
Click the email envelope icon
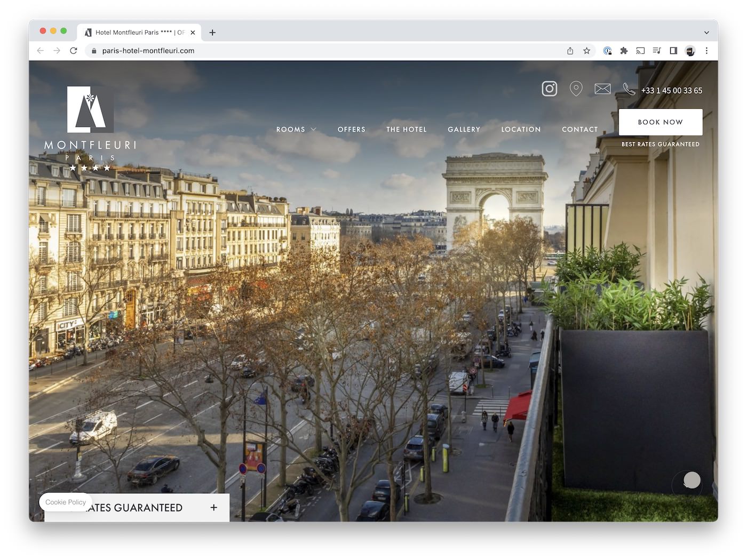pos(602,89)
